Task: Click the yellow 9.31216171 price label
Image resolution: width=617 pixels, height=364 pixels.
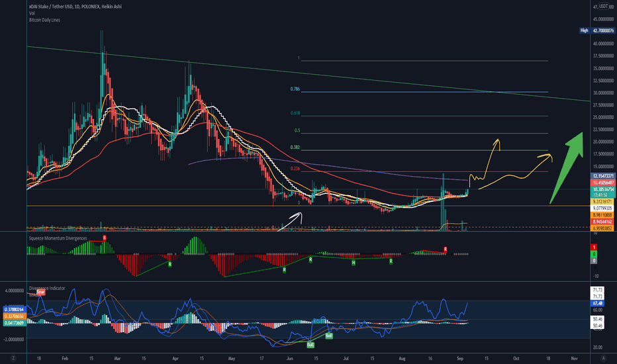Action: [602, 201]
